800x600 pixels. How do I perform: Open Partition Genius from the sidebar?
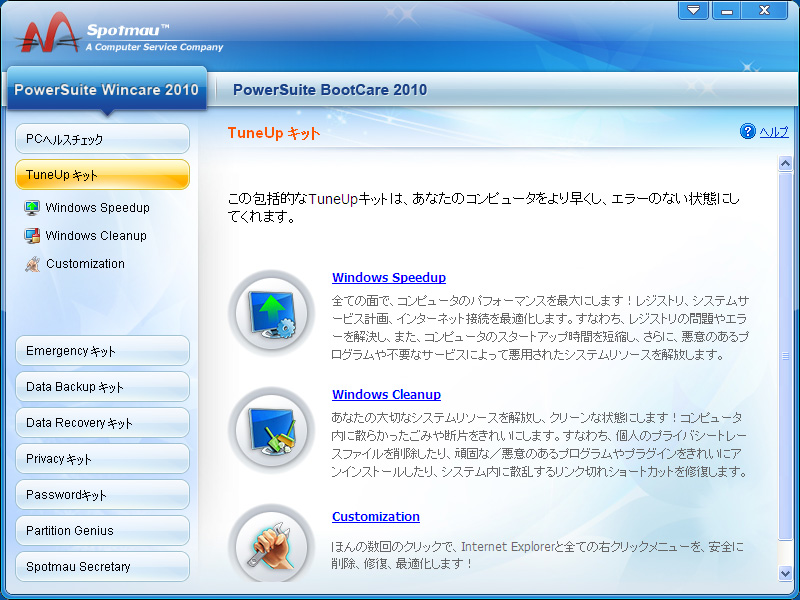click(x=103, y=531)
